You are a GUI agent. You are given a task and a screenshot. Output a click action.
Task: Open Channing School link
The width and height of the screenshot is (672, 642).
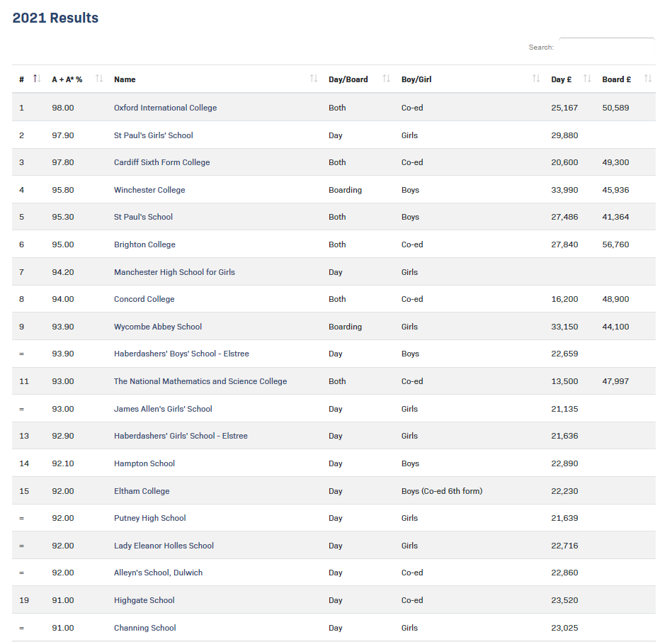point(145,628)
